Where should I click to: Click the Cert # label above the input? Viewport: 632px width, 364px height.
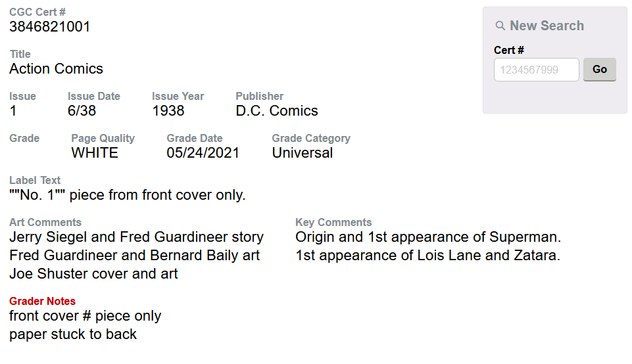click(x=509, y=50)
